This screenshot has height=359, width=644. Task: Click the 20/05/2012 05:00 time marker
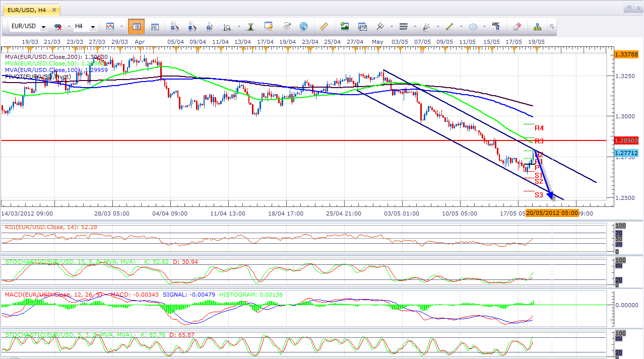pyautogui.click(x=552, y=212)
